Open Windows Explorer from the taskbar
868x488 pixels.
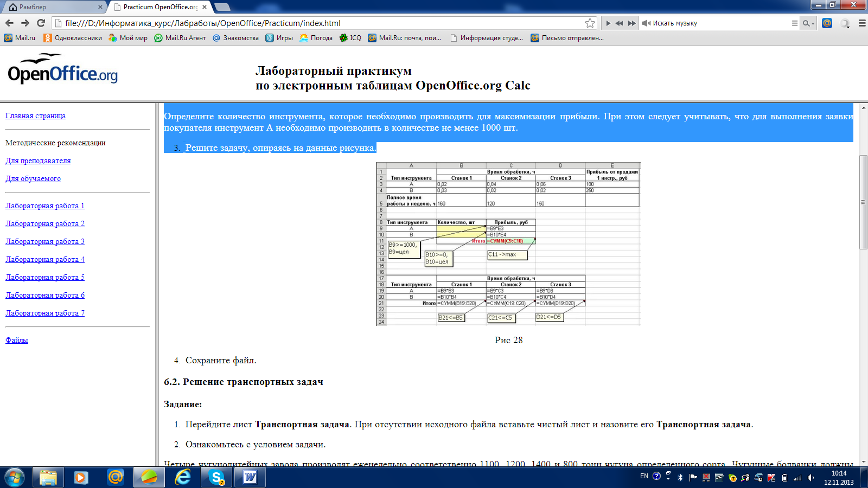pos(48,478)
